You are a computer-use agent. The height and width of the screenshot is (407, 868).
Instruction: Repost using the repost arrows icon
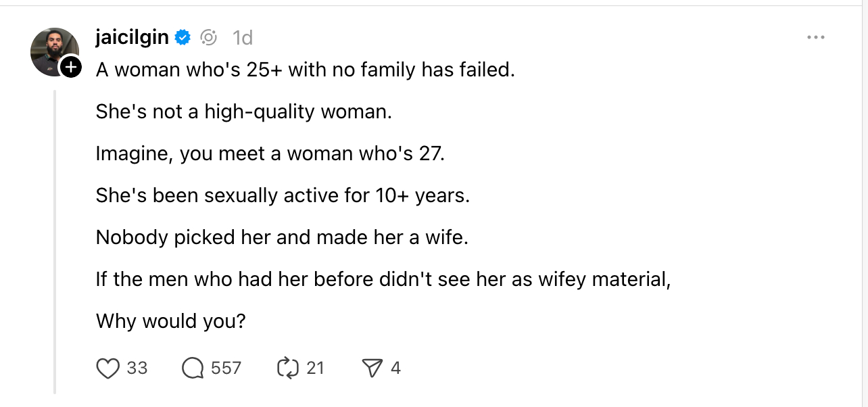287,368
